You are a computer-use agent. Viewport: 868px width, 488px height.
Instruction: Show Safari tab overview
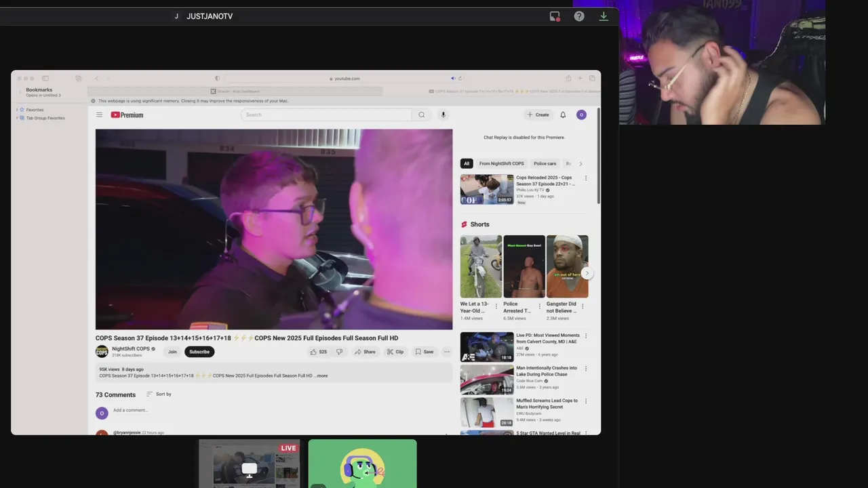[x=592, y=79]
